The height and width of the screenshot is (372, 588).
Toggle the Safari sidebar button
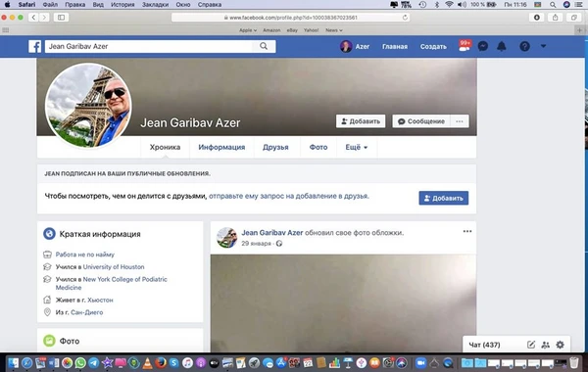(61, 18)
